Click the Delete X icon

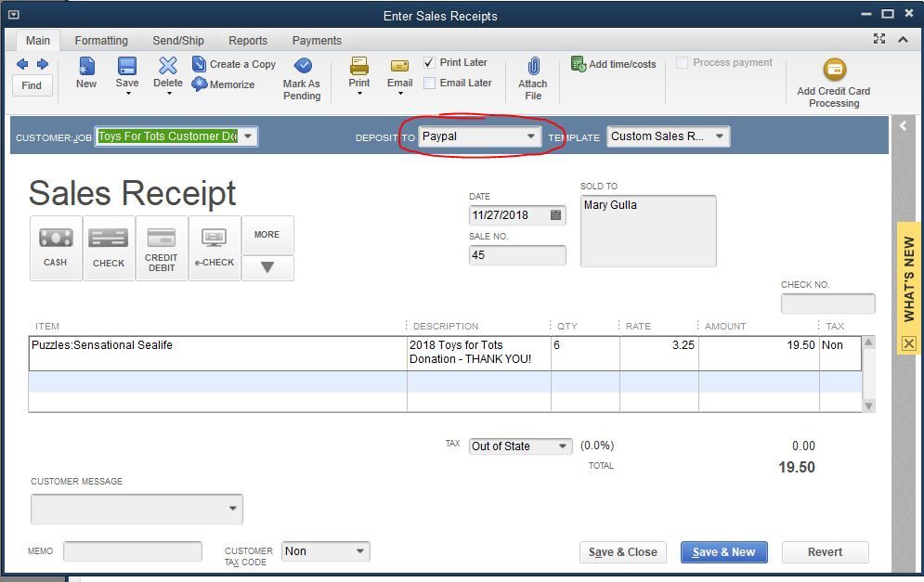pyautogui.click(x=167, y=65)
